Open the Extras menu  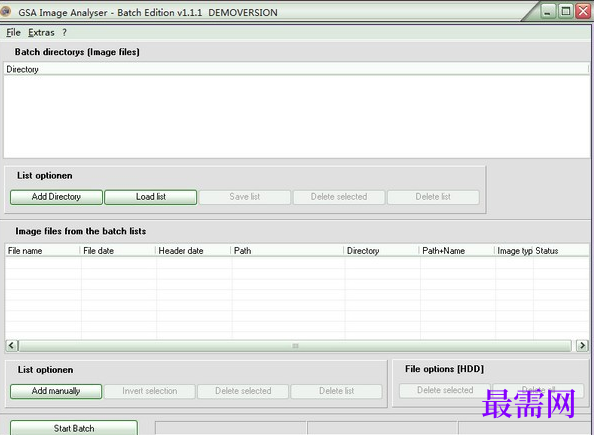(x=41, y=33)
